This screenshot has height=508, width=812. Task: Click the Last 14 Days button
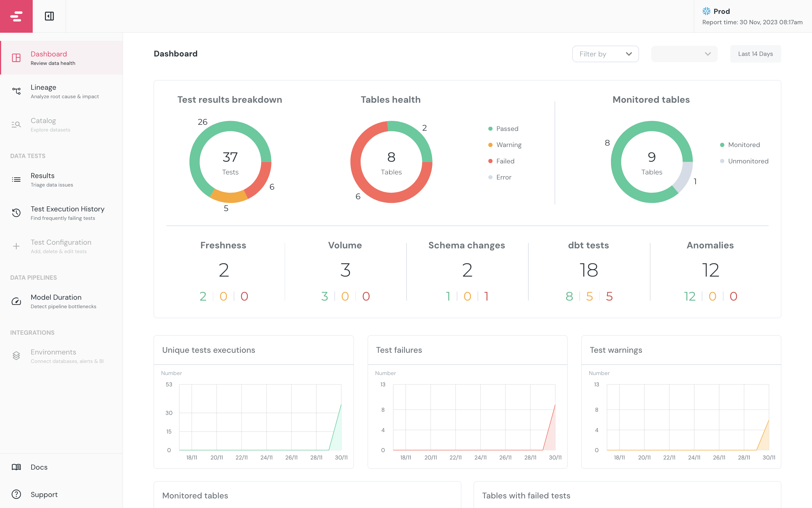pyautogui.click(x=755, y=54)
